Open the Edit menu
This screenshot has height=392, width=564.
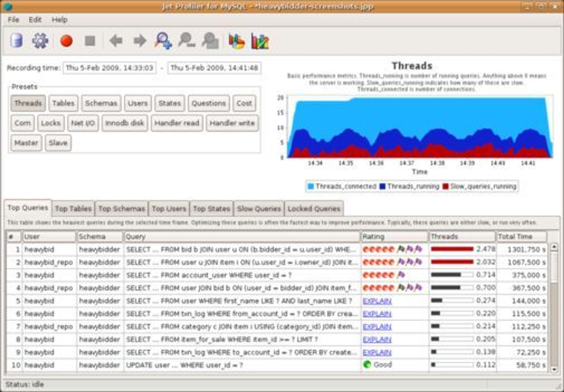(x=35, y=20)
